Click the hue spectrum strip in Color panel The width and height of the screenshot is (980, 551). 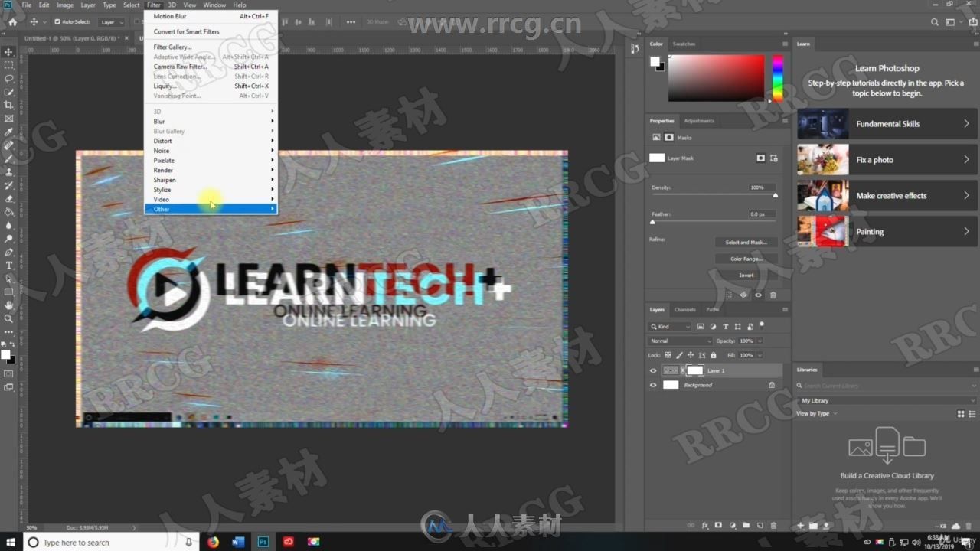(777, 78)
